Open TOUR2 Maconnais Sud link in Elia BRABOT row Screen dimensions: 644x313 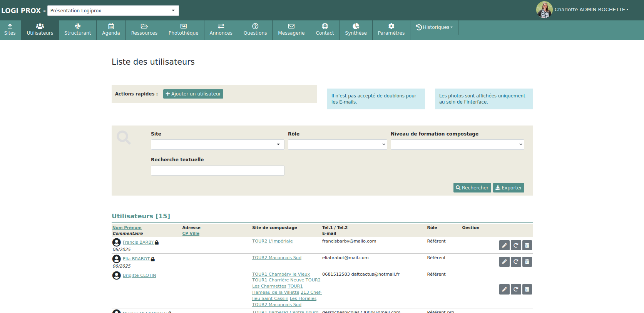[277, 258]
